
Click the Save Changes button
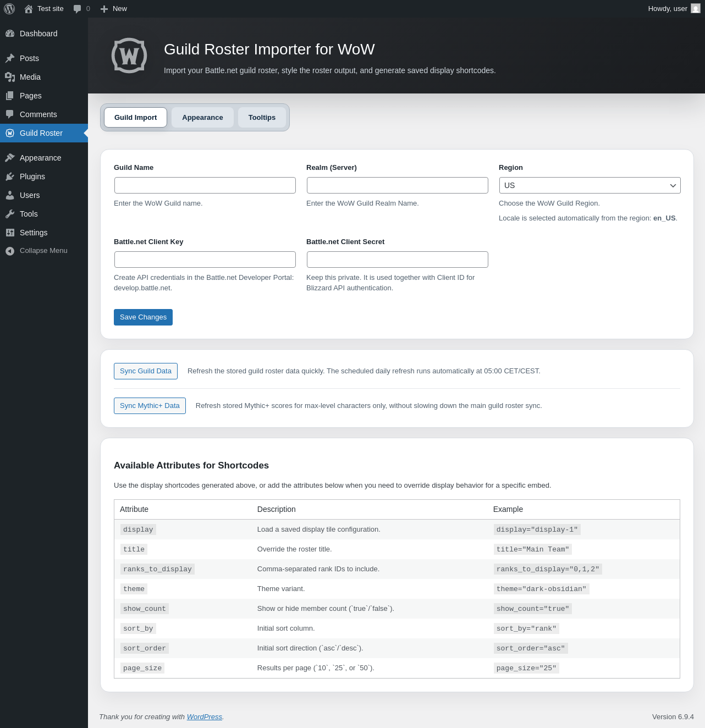(143, 317)
